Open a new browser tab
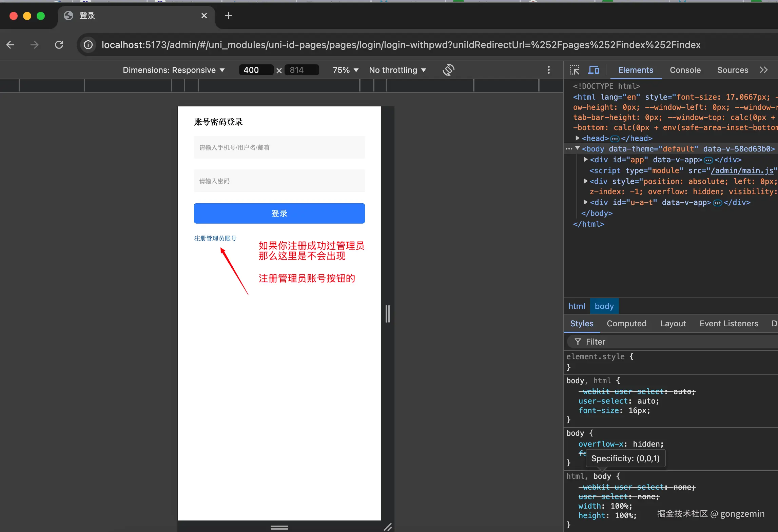Viewport: 778px width, 532px height. (229, 16)
